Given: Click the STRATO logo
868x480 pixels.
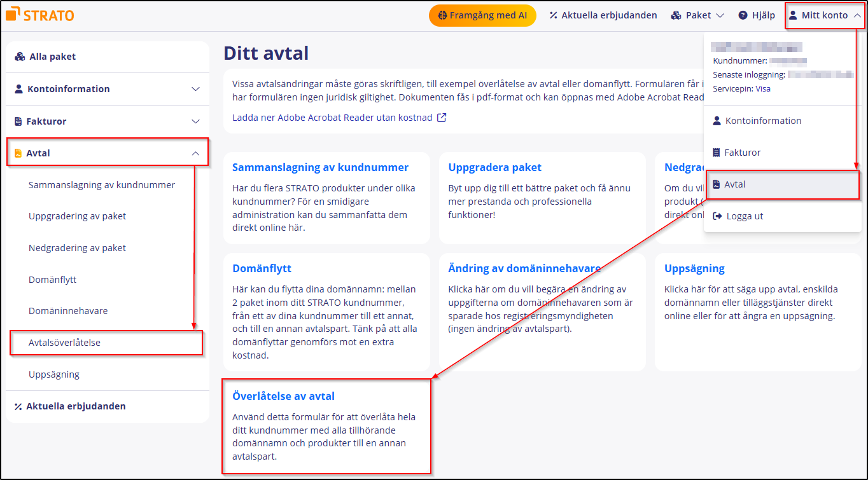Looking at the screenshot, I should tap(39, 14).
